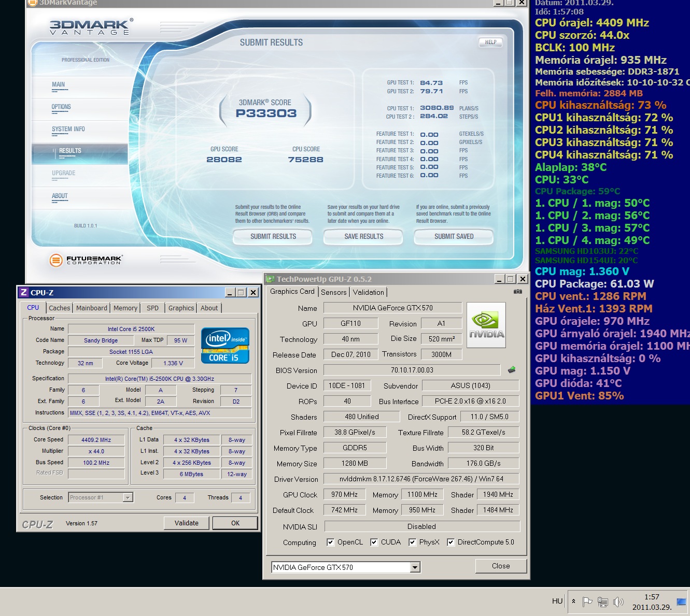Open the volume speaker tray icon
Image resolution: width=690 pixels, height=616 pixels.
pos(618,601)
